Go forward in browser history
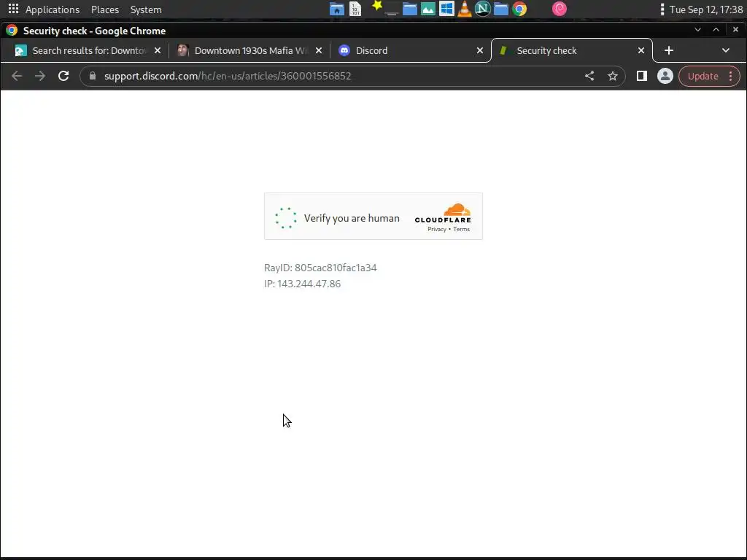This screenshot has width=747, height=560. coord(40,76)
